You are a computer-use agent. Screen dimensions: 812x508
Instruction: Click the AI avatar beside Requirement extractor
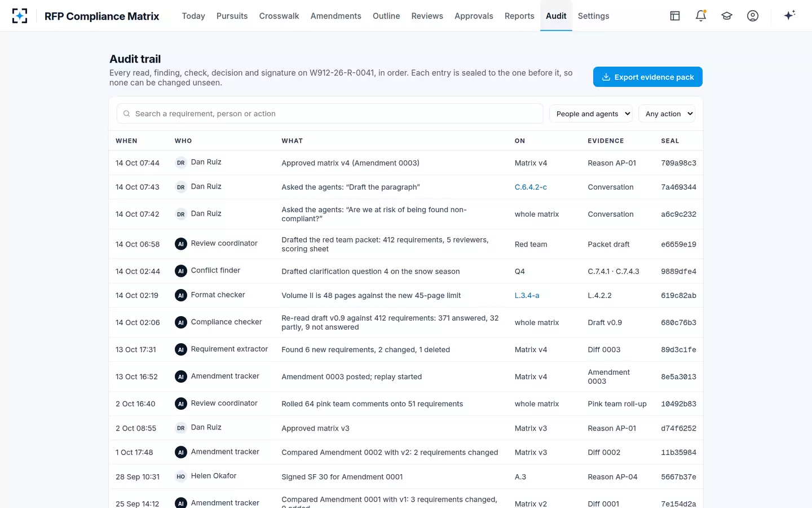point(181,349)
